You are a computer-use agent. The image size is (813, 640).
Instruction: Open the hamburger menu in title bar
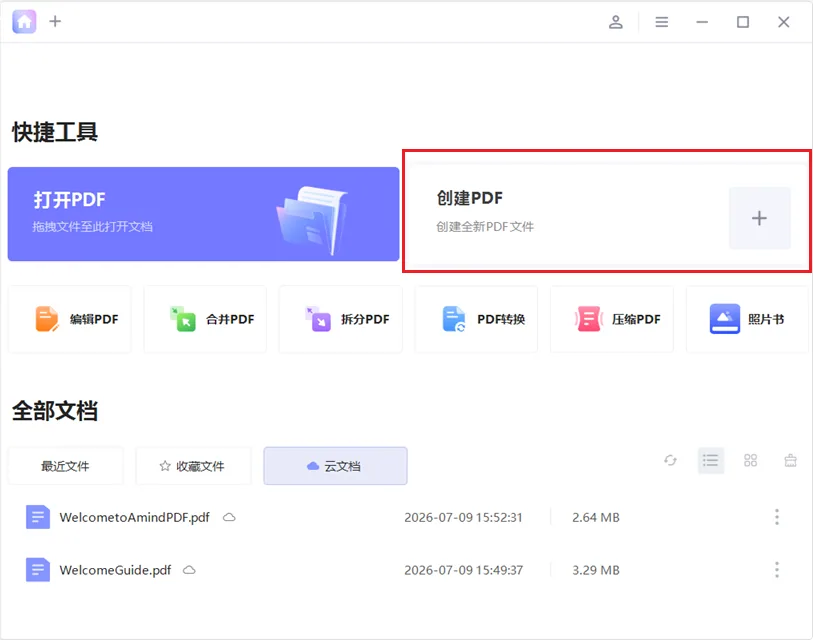[662, 22]
